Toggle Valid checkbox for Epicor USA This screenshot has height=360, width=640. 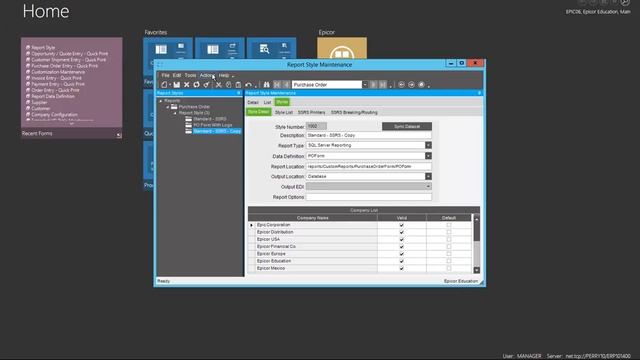point(402,239)
